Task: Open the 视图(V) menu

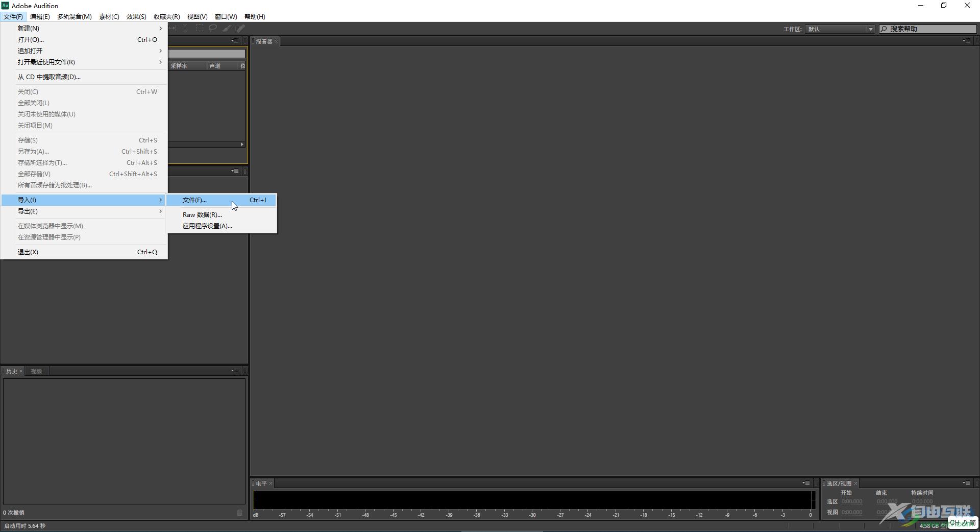Action: click(x=197, y=16)
